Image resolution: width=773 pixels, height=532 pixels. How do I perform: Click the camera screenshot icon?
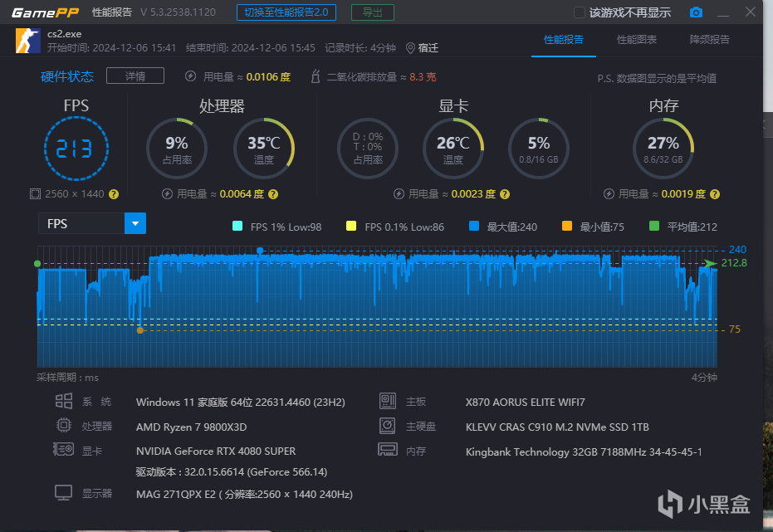pos(696,12)
